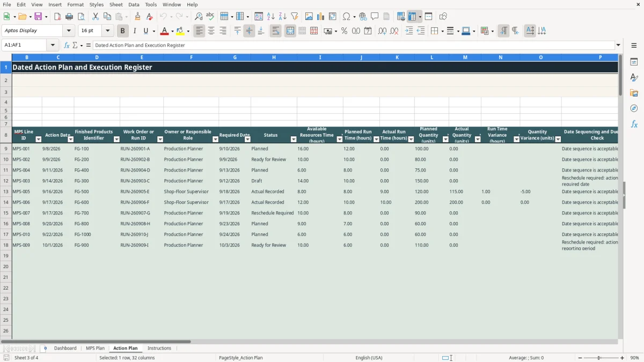The height and width of the screenshot is (362, 644).
Task: Click the Format as Percent icon
Action: [x=344, y=31]
